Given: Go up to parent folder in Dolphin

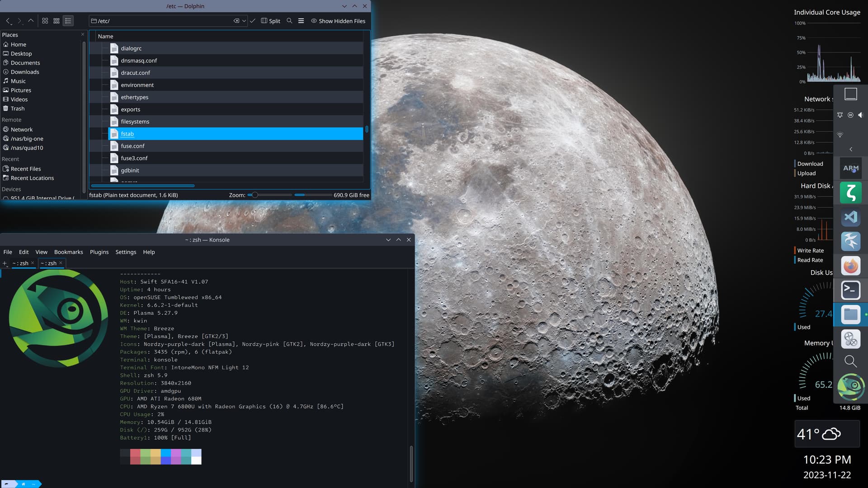Looking at the screenshot, I should pos(31,21).
